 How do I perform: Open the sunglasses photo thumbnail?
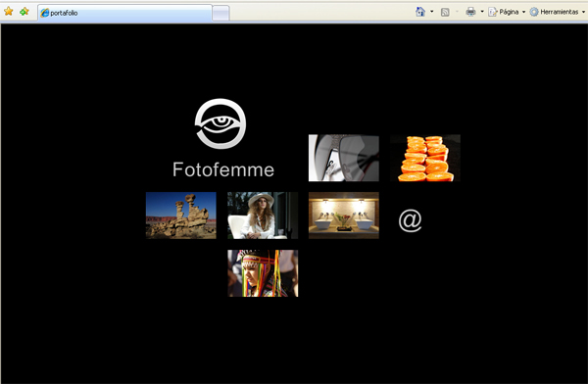pyautogui.click(x=344, y=158)
